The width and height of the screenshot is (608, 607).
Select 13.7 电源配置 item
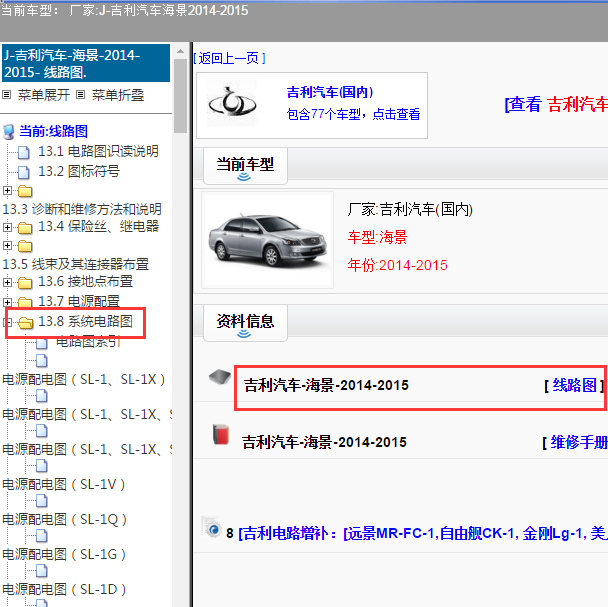click(79, 301)
